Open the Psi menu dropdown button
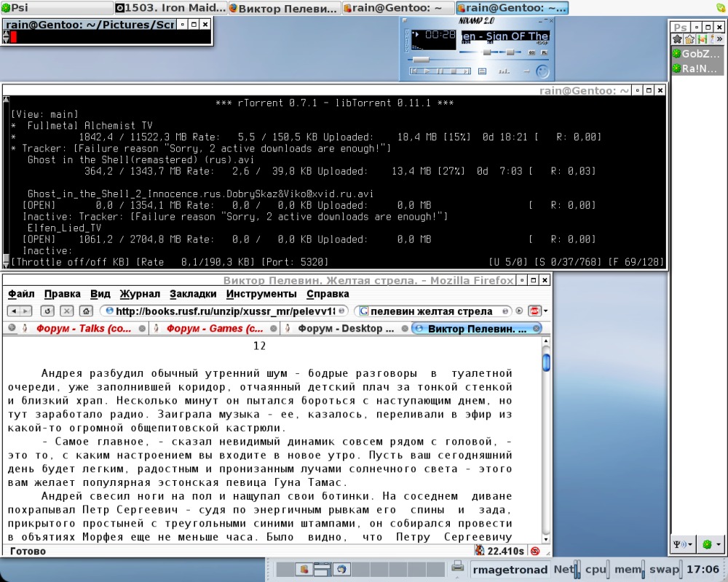Image resolution: width=728 pixels, height=582 pixels. click(683, 544)
